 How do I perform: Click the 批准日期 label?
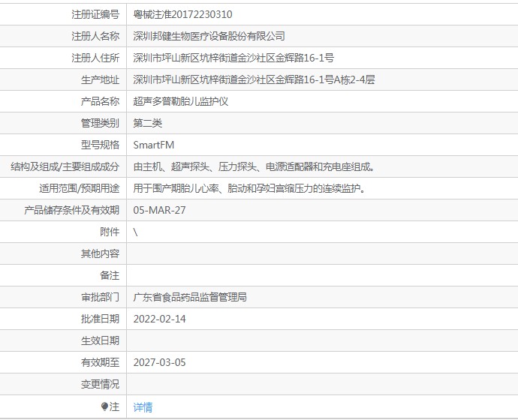coord(100,319)
